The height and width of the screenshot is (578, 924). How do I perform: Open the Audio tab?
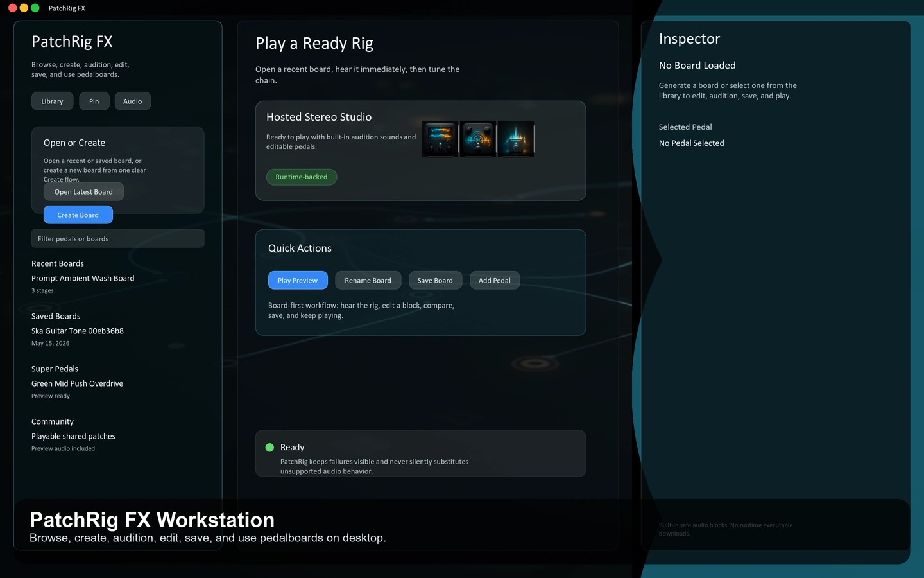133,101
